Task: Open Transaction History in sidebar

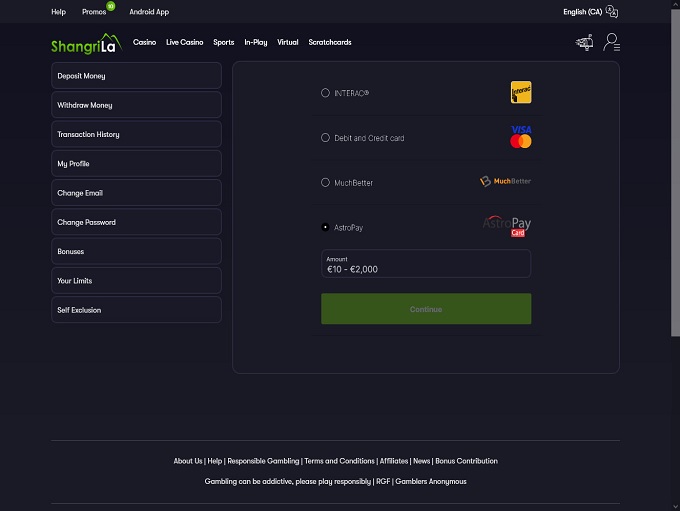Action: pos(136,134)
